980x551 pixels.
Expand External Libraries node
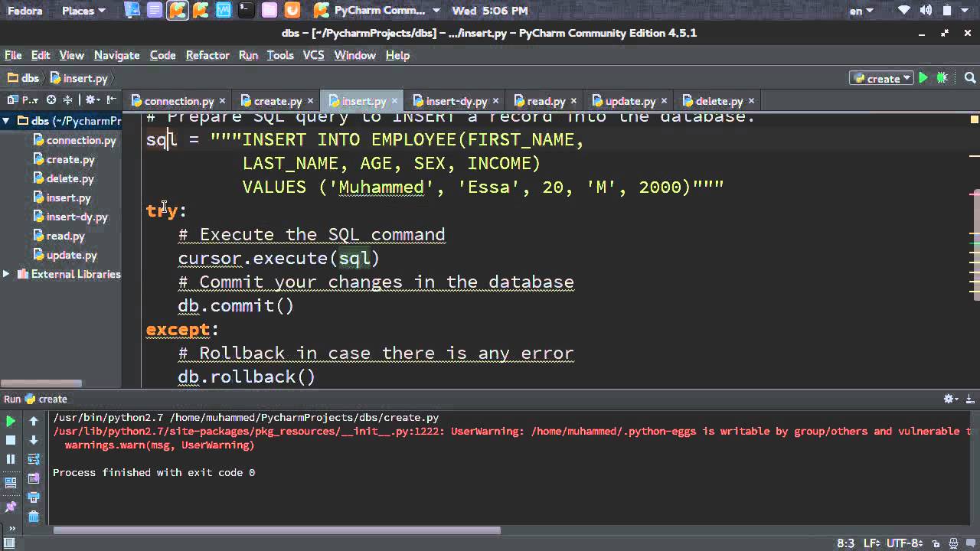[6, 274]
